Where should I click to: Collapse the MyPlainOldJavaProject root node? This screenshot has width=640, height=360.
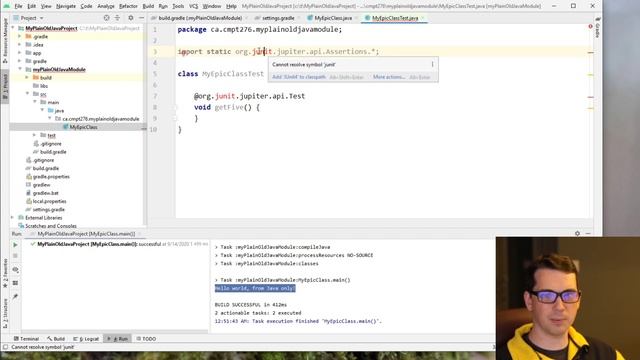14,28
